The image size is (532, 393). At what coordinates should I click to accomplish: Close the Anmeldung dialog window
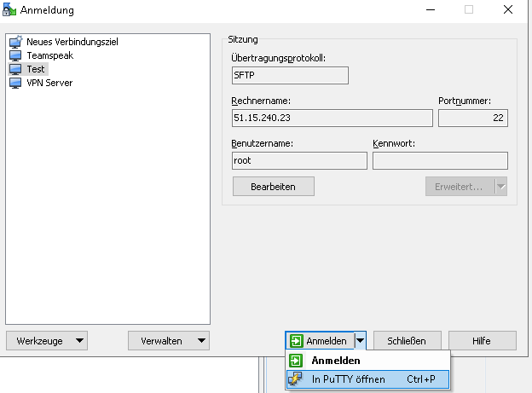click(x=508, y=10)
